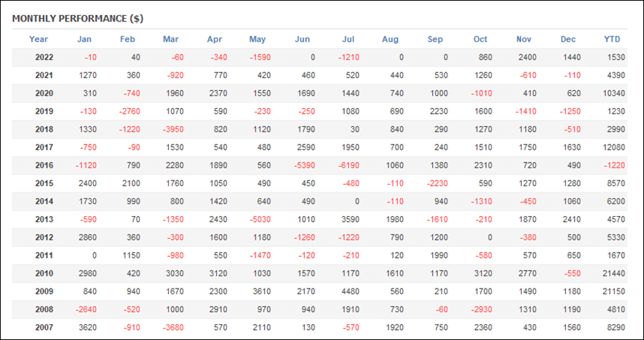Screen dimensions: 644x340
Task: Click the 2013 Jul value 3590
Action: [351, 220]
